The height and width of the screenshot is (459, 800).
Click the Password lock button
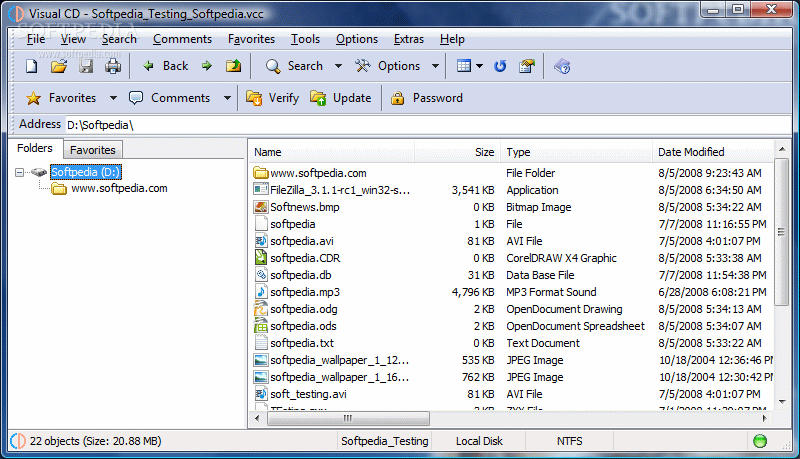click(427, 98)
